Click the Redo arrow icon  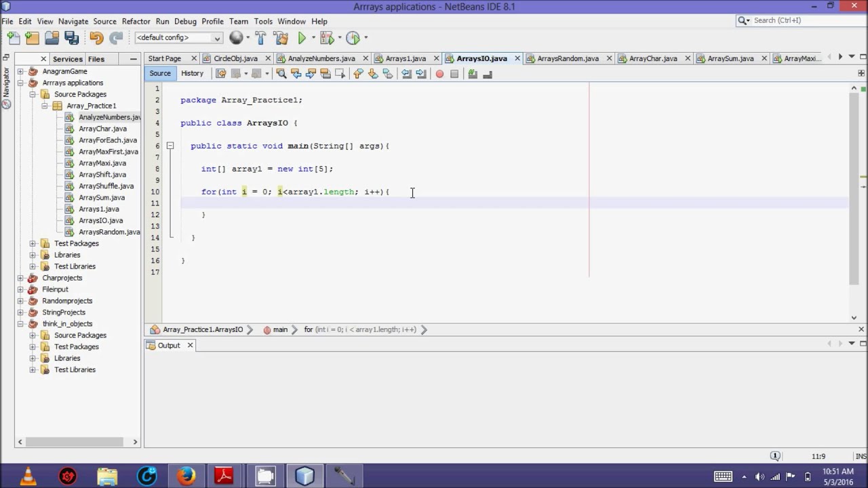[x=116, y=38]
